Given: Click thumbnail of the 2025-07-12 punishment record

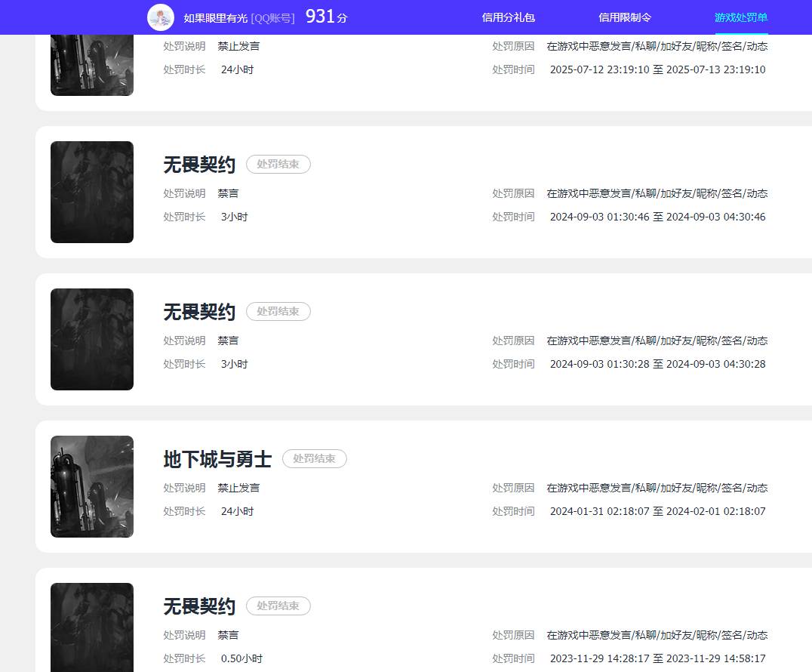Looking at the screenshot, I should pyautogui.click(x=92, y=64).
